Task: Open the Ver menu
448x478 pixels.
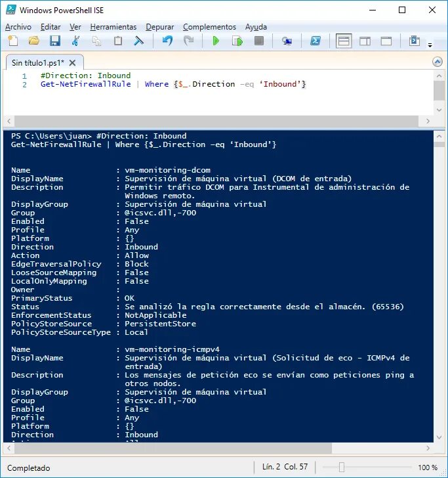Action: (75, 27)
